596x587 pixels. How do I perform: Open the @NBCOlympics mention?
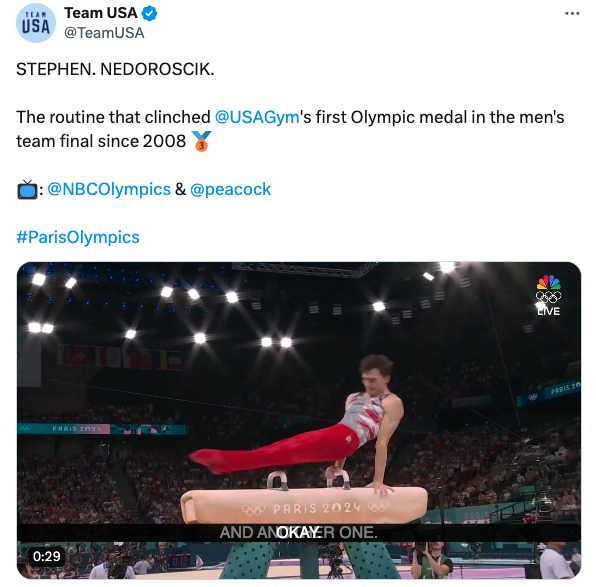[x=109, y=189]
